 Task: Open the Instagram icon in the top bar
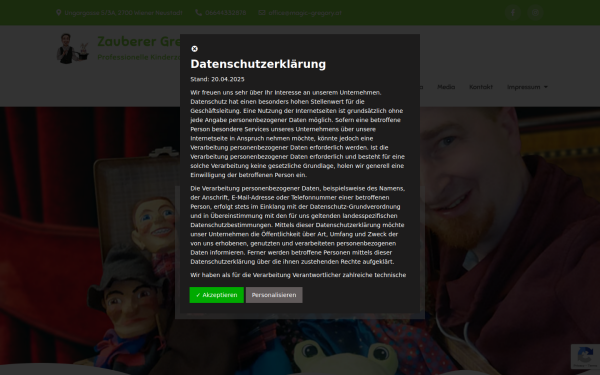pos(535,13)
